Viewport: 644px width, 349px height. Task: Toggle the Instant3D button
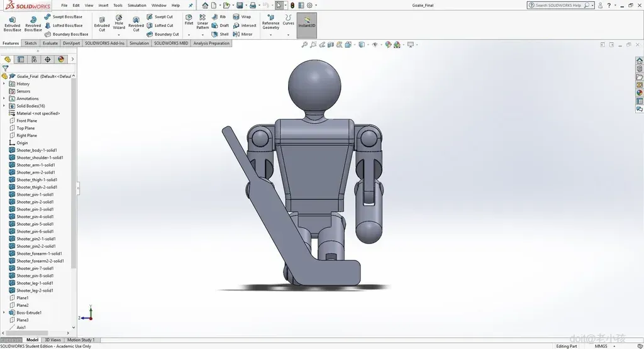pos(306,23)
